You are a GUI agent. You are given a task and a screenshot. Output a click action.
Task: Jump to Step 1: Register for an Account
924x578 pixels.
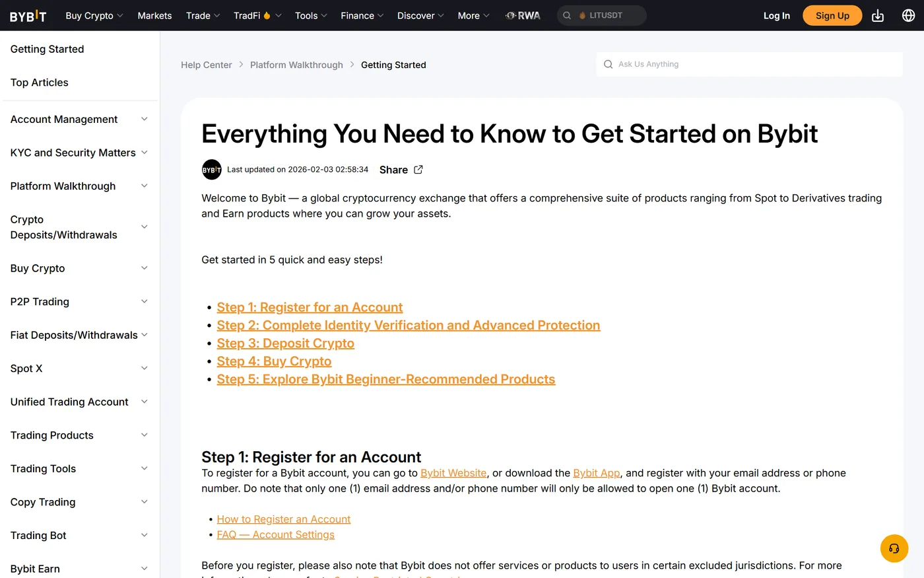coord(310,307)
